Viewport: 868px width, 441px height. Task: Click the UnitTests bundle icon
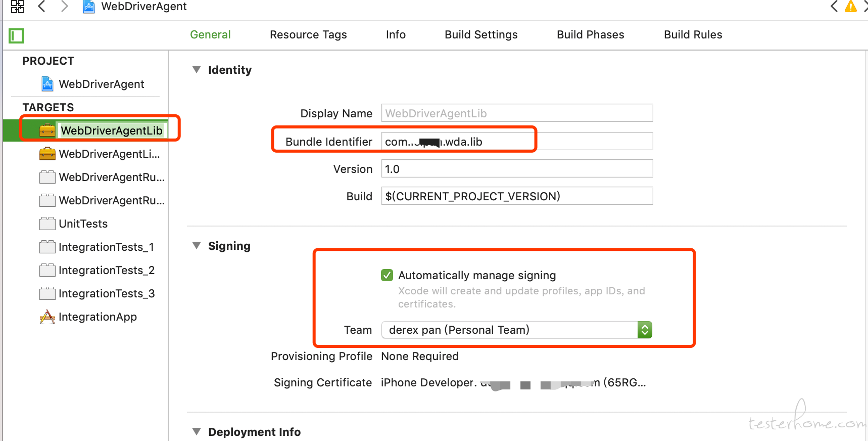47,224
